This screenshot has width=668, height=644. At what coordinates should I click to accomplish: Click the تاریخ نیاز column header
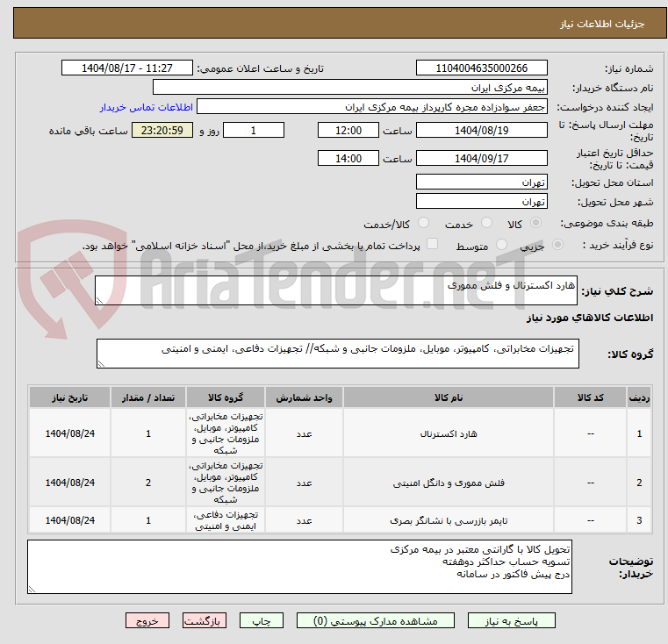[x=70, y=397]
